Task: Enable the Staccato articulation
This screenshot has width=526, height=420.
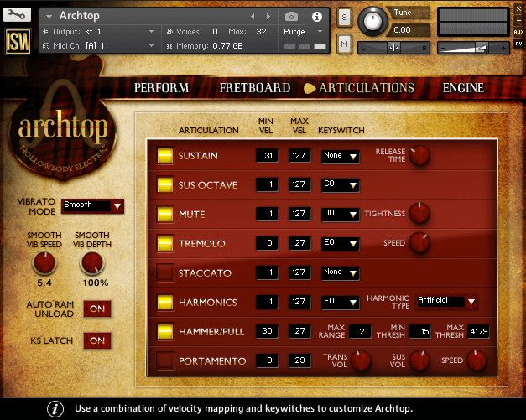Action: click(x=165, y=272)
